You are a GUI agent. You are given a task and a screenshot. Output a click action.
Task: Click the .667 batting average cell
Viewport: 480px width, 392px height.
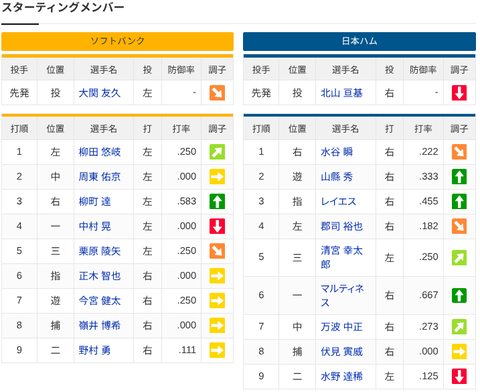pos(424,295)
